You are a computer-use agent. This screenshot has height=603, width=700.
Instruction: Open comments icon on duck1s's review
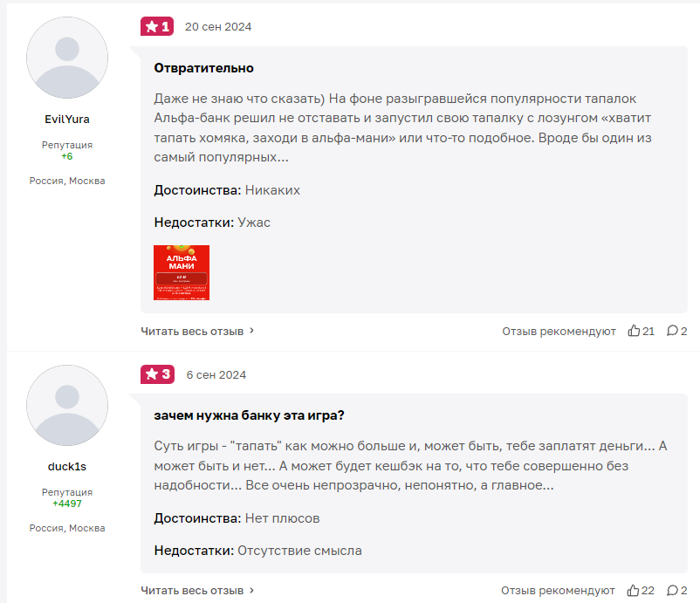point(672,591)
